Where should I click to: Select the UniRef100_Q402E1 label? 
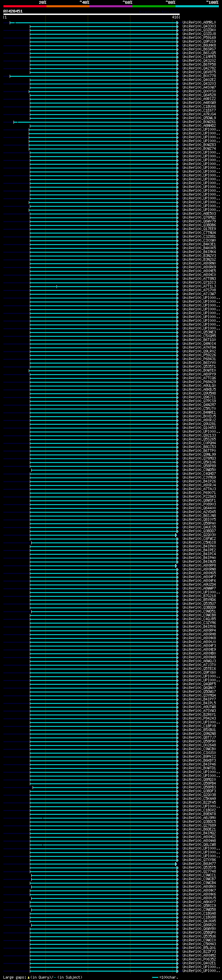[199, 963]
